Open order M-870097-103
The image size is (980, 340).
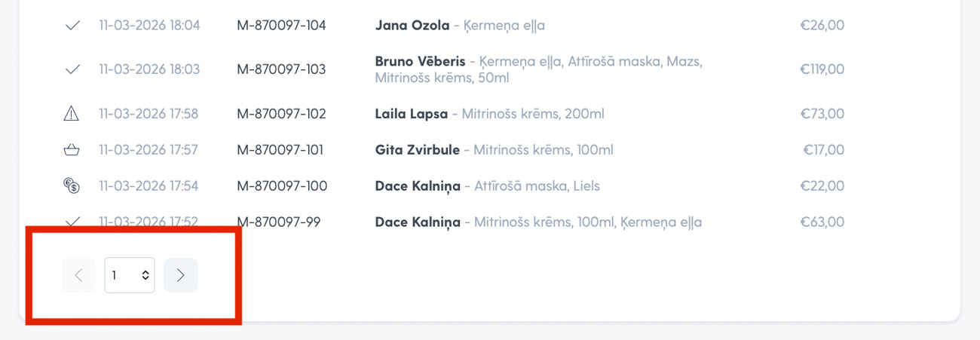point(281,69)
